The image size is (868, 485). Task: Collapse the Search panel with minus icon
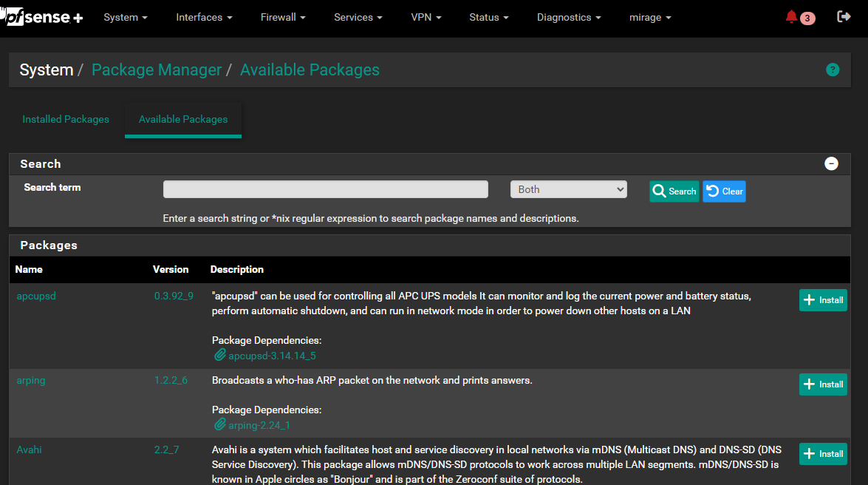(831, 164)
